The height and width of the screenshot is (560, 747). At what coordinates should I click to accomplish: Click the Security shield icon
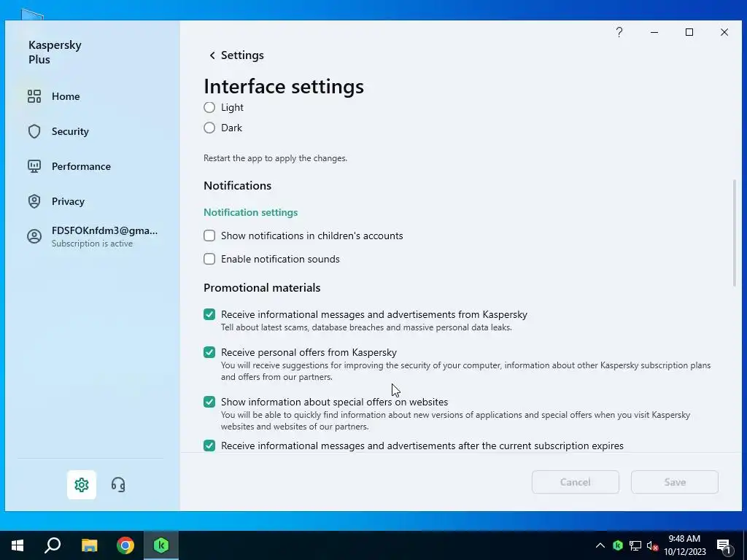tap(34, 131)
